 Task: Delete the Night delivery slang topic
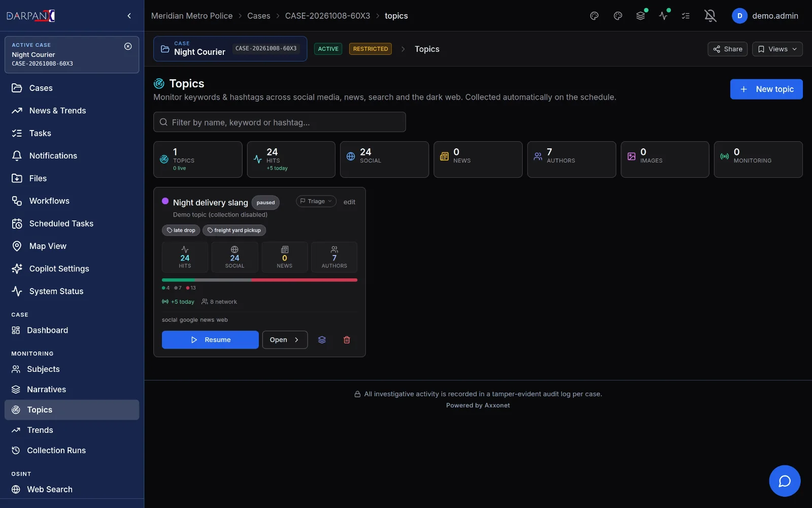tap(347, 340)
